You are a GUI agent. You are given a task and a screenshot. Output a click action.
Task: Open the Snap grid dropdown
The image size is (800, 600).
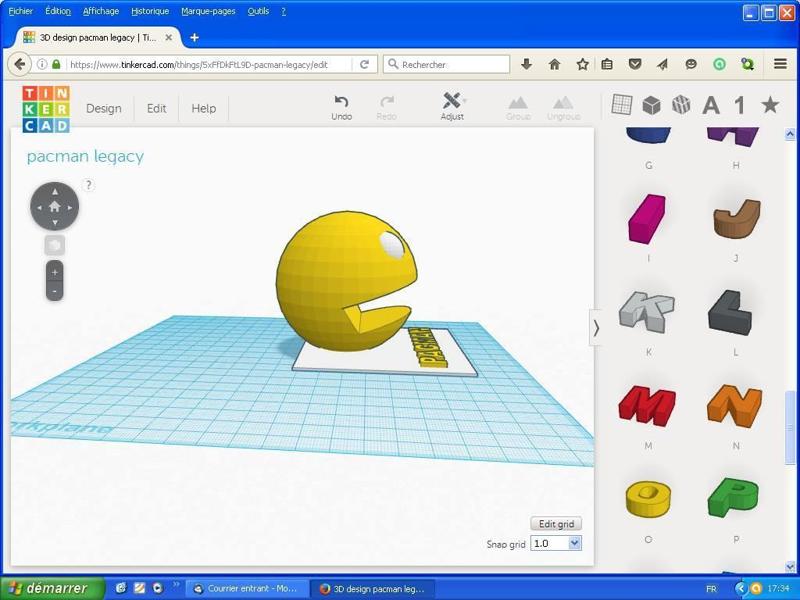coord(556,543)
